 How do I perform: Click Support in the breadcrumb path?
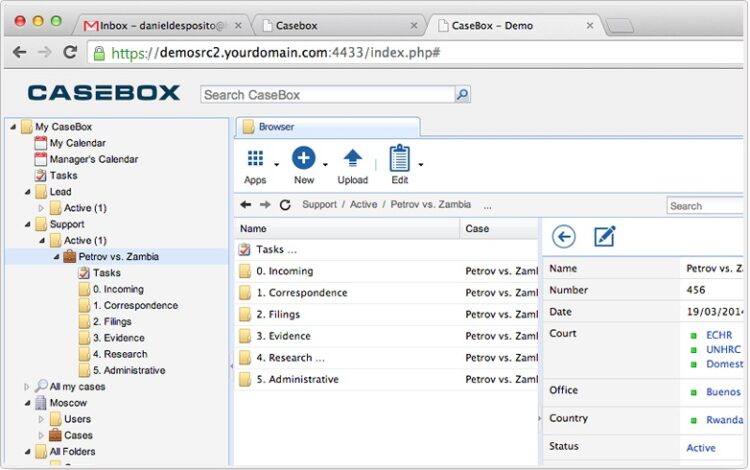click(319, 205)
